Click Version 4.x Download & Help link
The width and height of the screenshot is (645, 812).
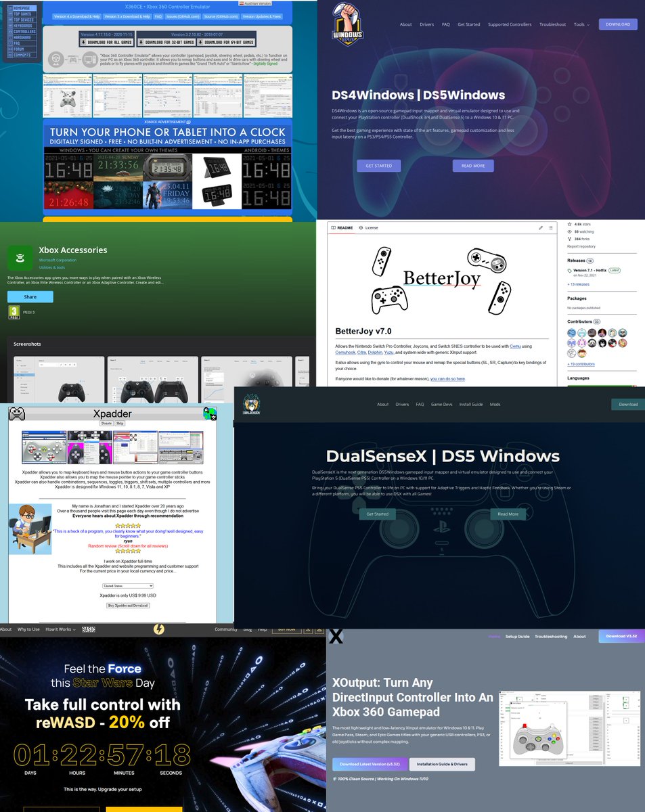76,16
